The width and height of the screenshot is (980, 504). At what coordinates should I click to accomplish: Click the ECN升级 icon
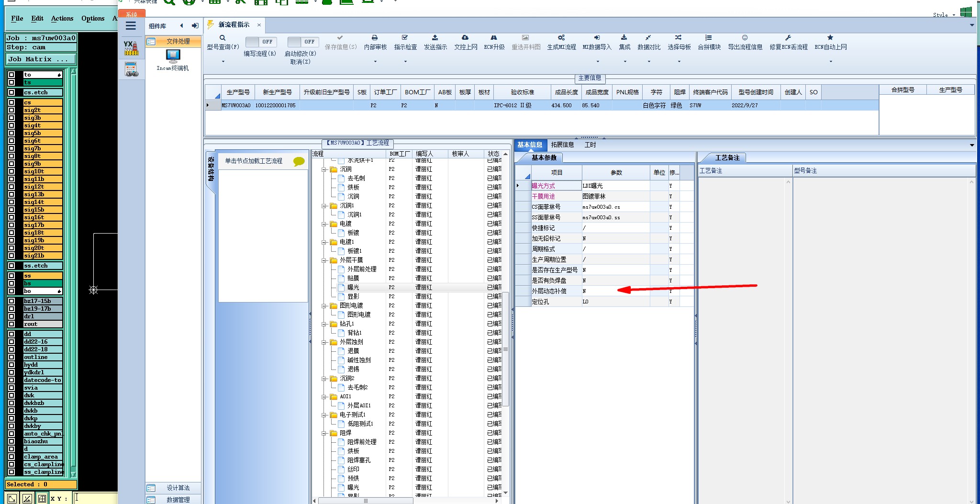(494, 38)
